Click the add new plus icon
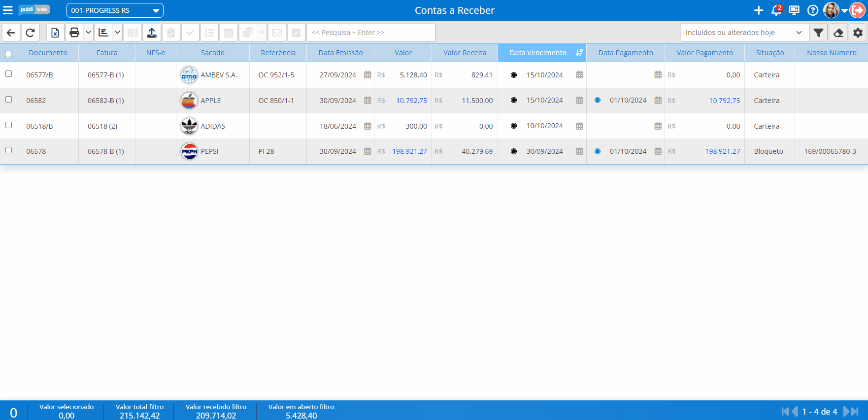 pos(759,10)
